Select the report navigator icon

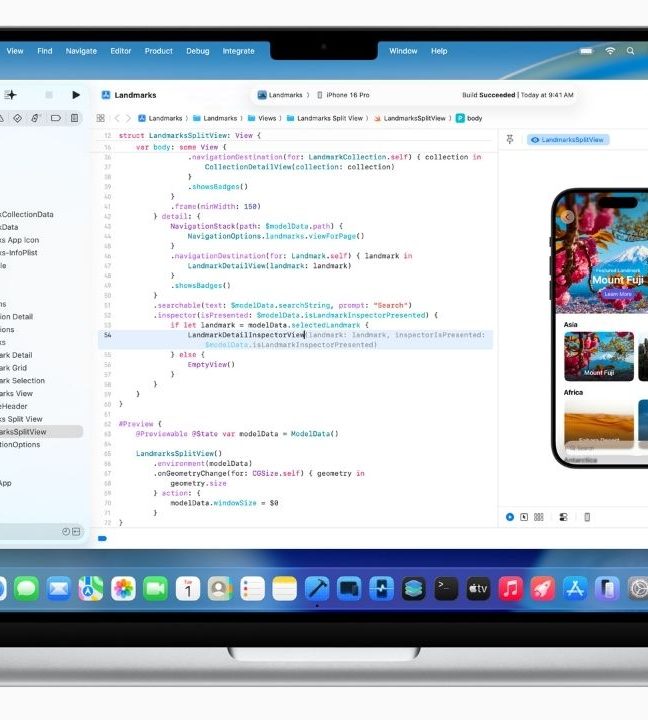[74, 118]
